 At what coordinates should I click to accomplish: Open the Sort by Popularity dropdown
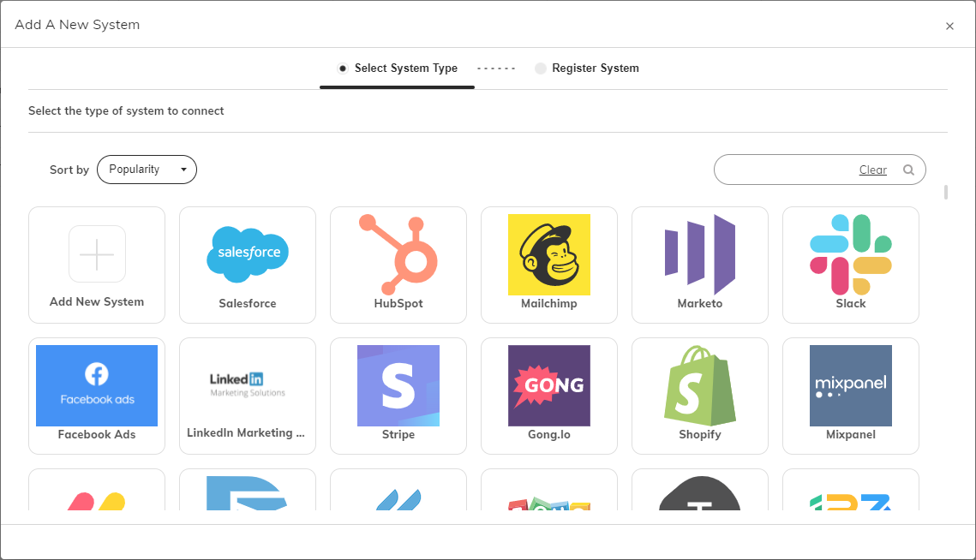147,170
